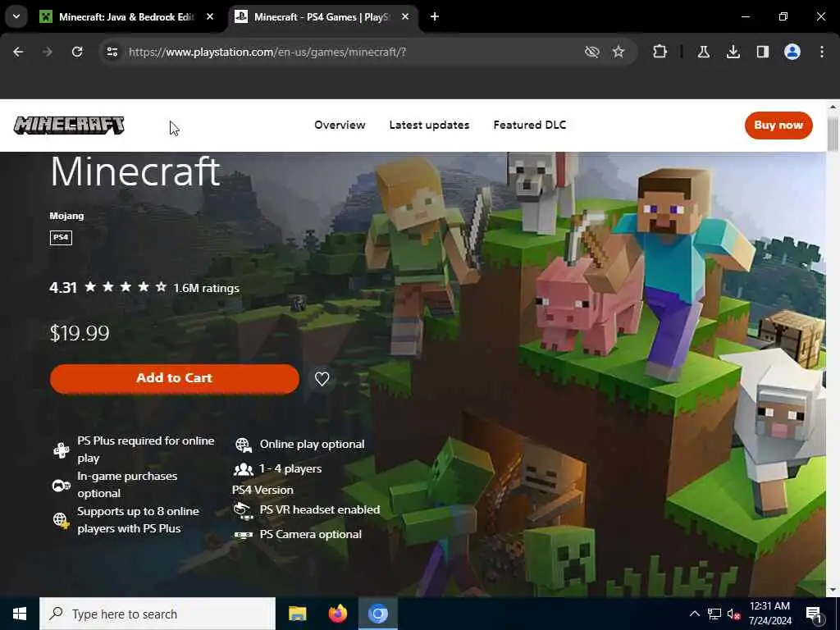
Task: Open the Chrome three-dot menu
Action: point(822,52)
